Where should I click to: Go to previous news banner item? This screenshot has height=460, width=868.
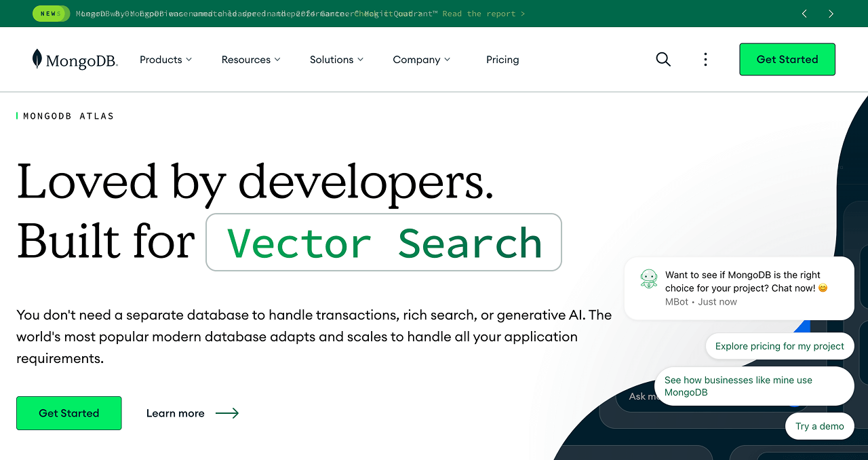[804, 14]
